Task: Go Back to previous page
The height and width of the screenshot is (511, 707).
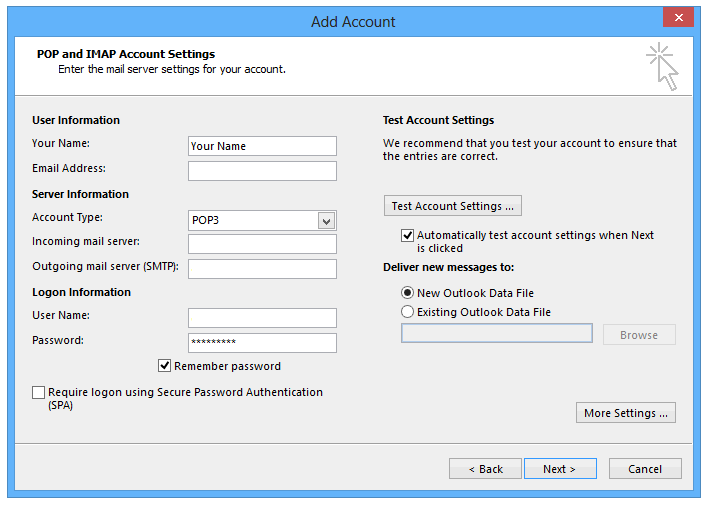Action: 485,469
